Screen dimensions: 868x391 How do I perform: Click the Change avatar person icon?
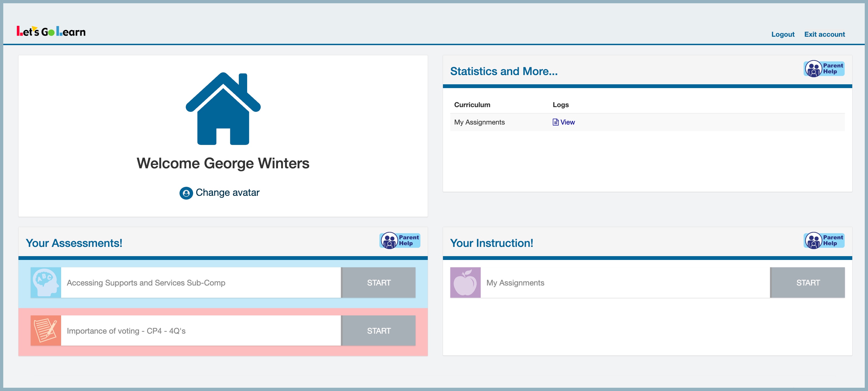186,193
